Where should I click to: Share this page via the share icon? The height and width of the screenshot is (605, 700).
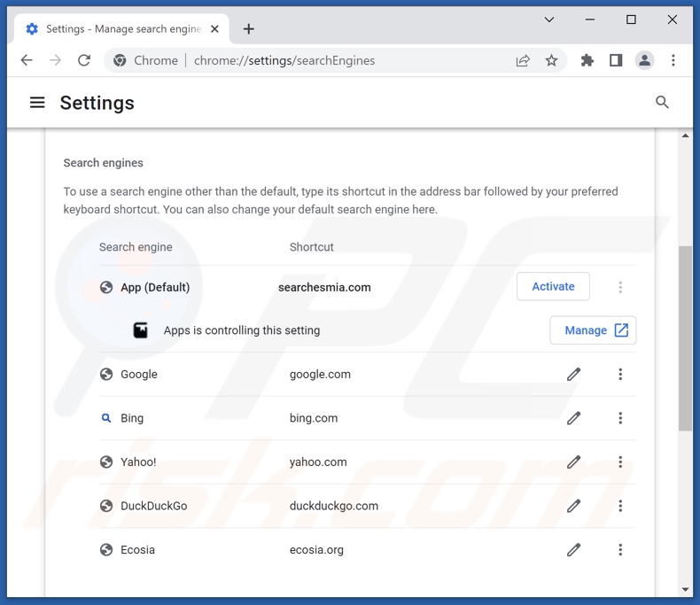[523, 60]
